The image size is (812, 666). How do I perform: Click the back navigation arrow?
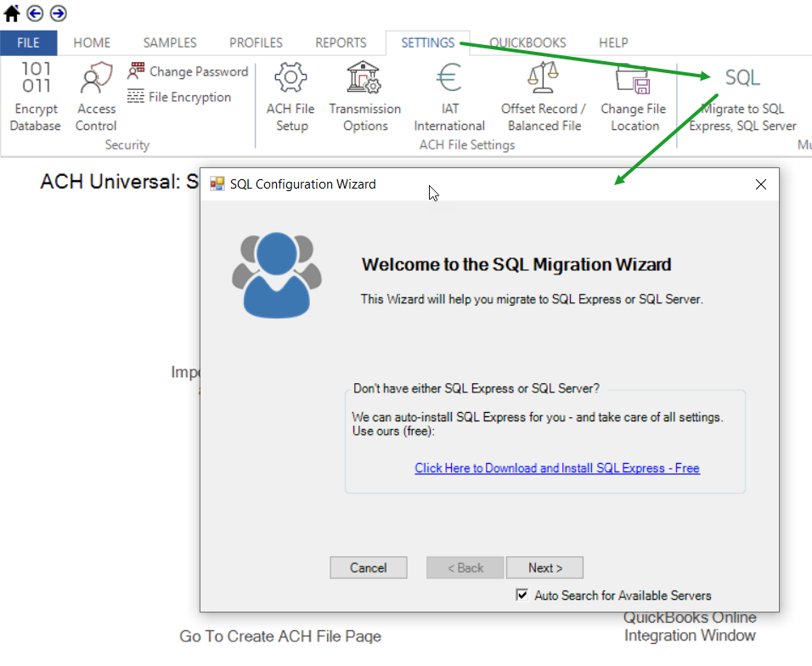(34, 13)
